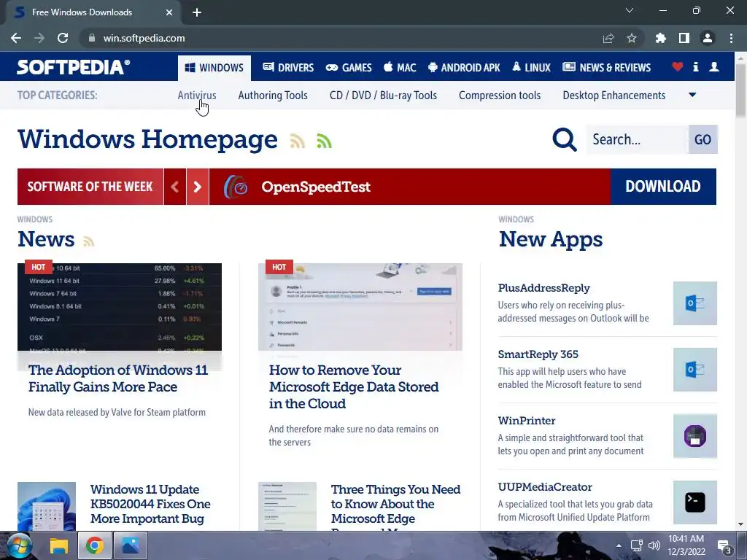747x560 pixels.
Task: Open a new browser tab
Action: point(197,12)
